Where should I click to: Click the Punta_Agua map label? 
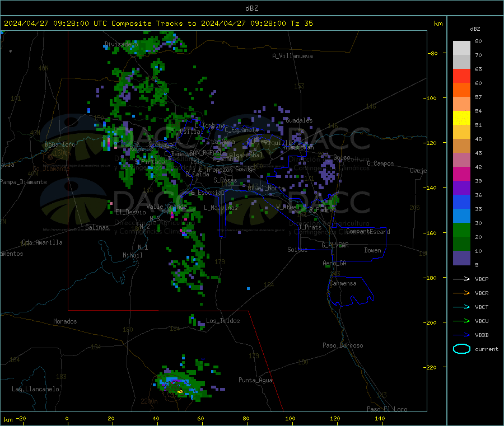(x=255, y=380)
